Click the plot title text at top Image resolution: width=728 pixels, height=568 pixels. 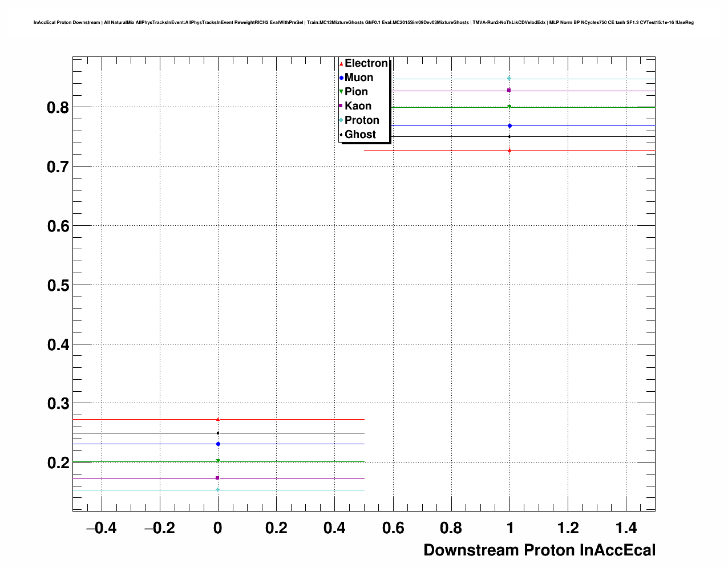tap(363, 23)
